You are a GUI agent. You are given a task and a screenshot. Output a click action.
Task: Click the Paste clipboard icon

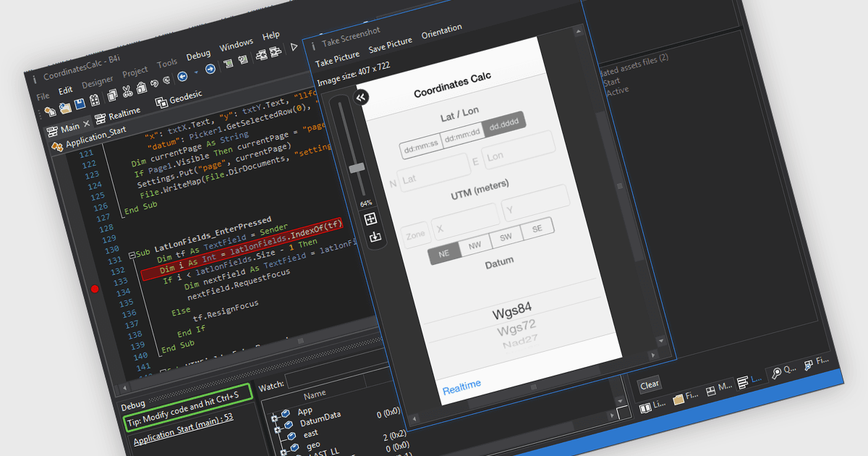pos(142,88)
